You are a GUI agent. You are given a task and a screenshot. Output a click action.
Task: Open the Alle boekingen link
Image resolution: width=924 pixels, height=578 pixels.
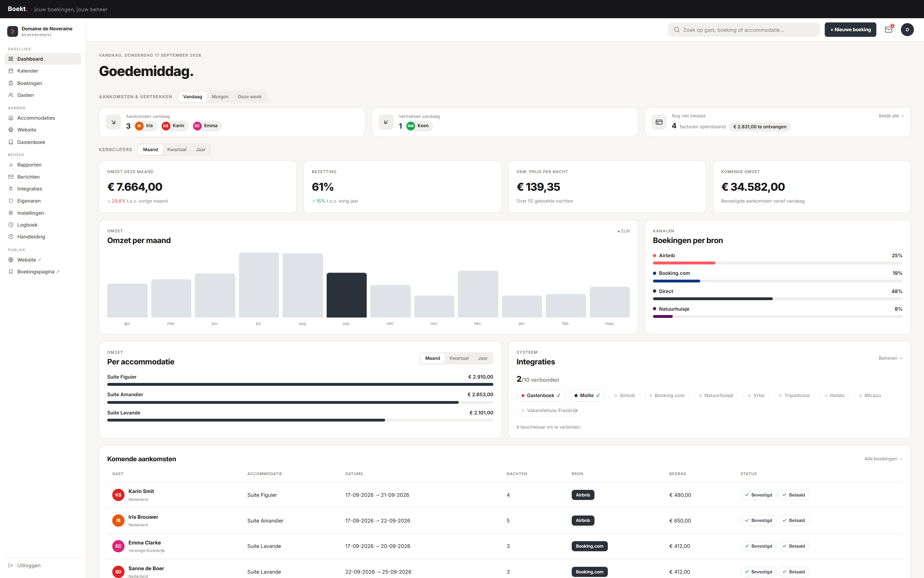click(884, 459)
